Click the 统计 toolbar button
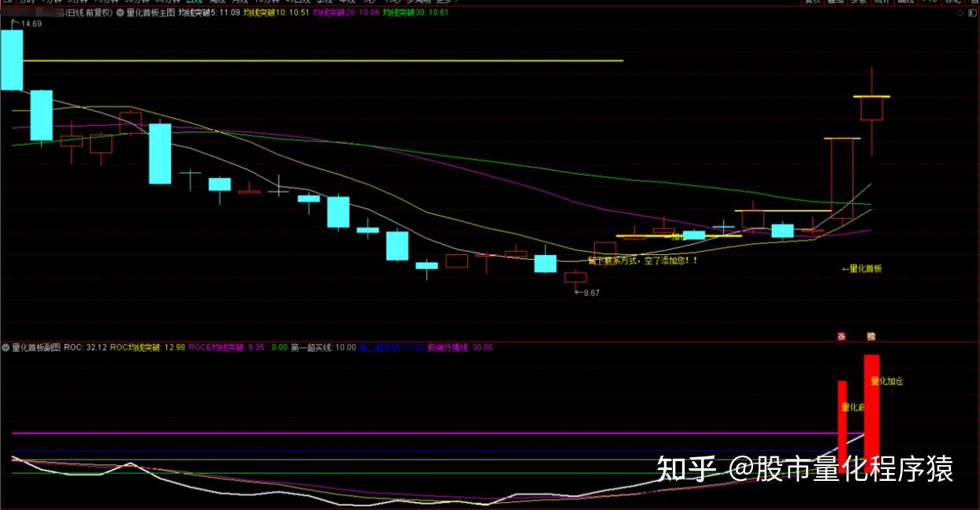Screen dimensions: 980x510 (881, 2)
